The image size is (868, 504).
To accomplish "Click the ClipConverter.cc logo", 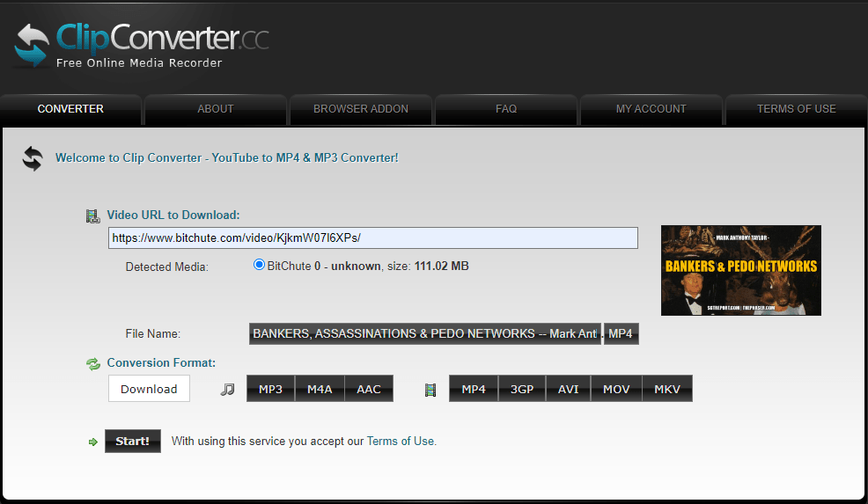I will (141, 44).
